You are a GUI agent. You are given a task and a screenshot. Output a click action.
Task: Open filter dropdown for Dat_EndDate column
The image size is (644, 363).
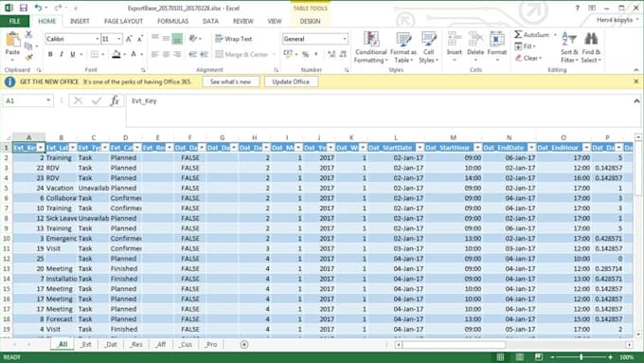click(531, 148)
